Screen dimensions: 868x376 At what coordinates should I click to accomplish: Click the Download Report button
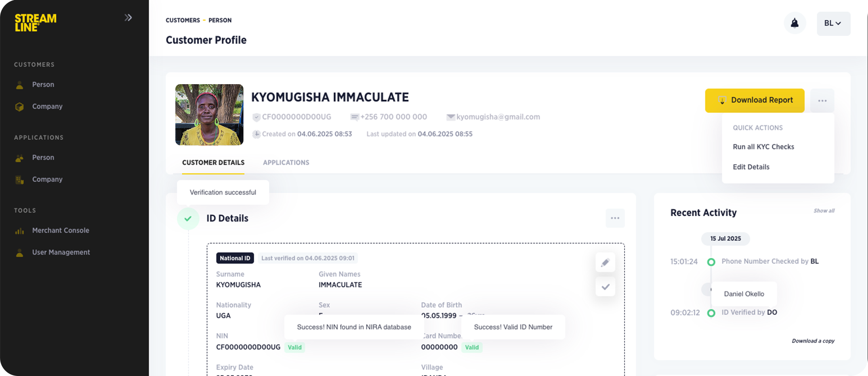click(754, 101)
